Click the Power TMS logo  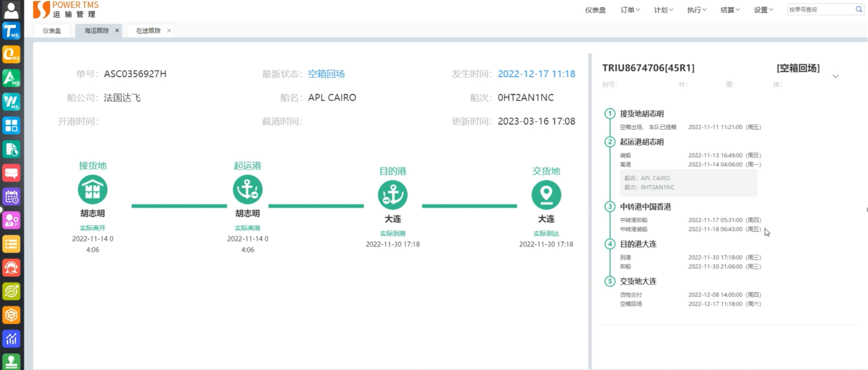tap(66, 9)
